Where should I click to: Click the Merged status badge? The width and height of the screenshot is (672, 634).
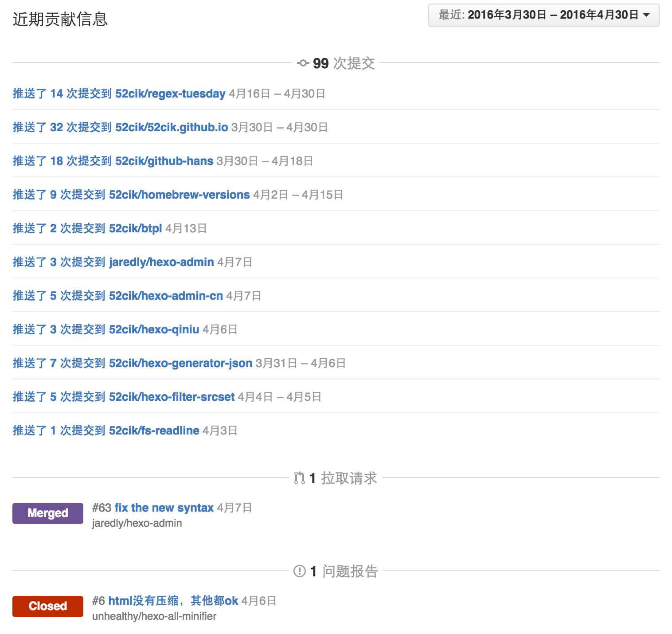pos(47,513)
